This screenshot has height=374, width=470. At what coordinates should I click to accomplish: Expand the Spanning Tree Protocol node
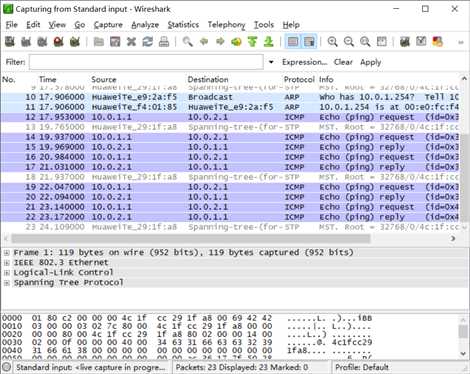[x=6, y=283]
